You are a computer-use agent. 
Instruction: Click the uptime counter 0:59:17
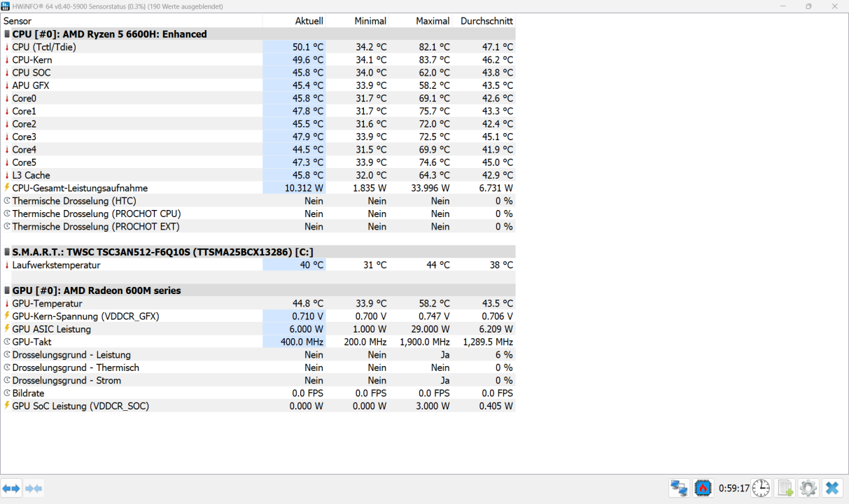tap(734, 488)
